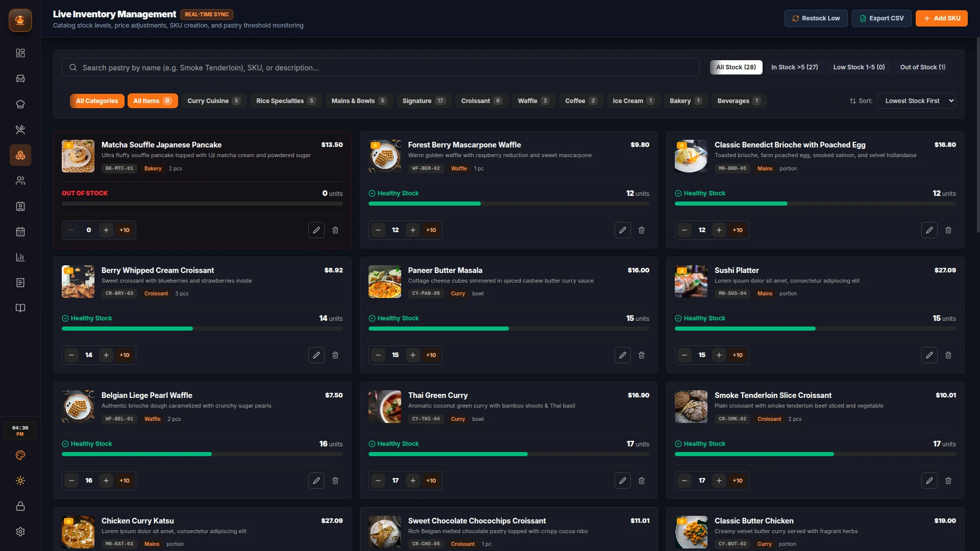Open the dashboard grid icon in sidebar

20,53
